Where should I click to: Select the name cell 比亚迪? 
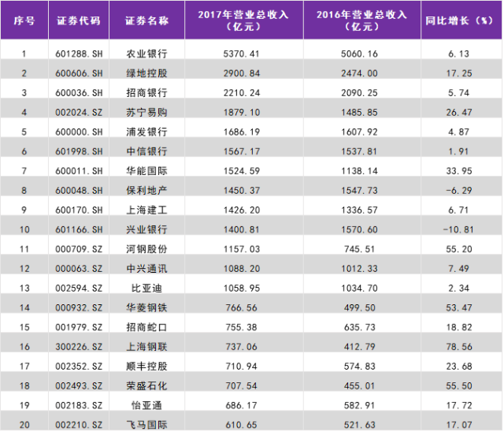tap(147, 289)
